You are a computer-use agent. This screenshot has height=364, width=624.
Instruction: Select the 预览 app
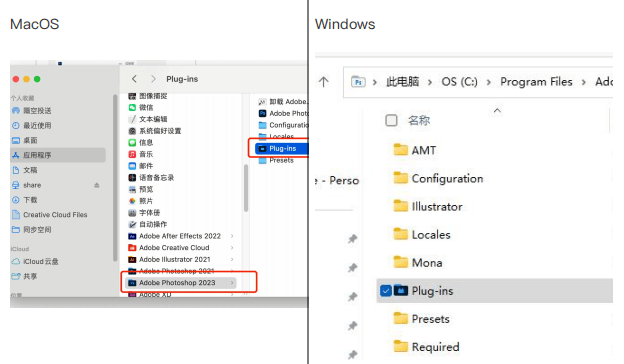pos(141,189)
